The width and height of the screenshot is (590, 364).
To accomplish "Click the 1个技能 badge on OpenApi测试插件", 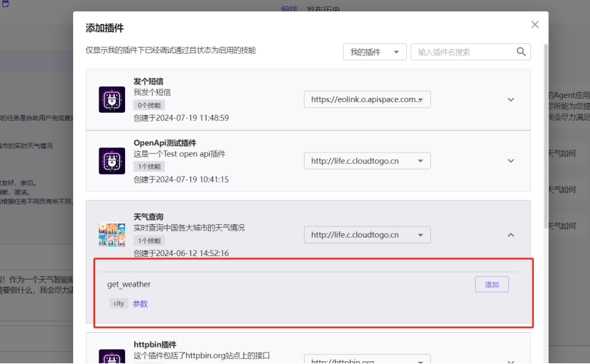I will coord(149,167).
